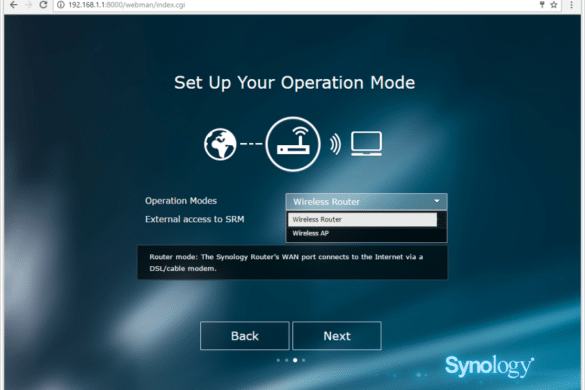Open the browser three-dot menu
The height and width of the screenshot is (390, 585).
click(x=571, y=5)
